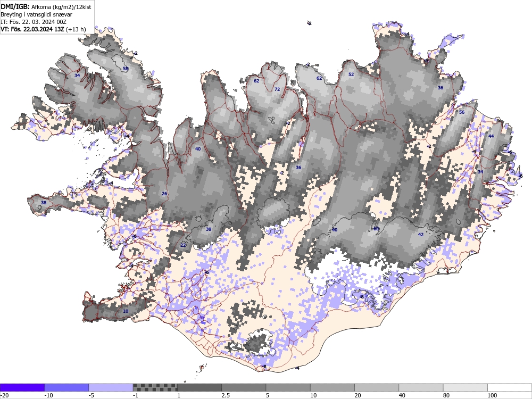
Task: Select the 'IT: Fös. 22. 03. 2024 00Z' line
Action: (x=33, y=22)
